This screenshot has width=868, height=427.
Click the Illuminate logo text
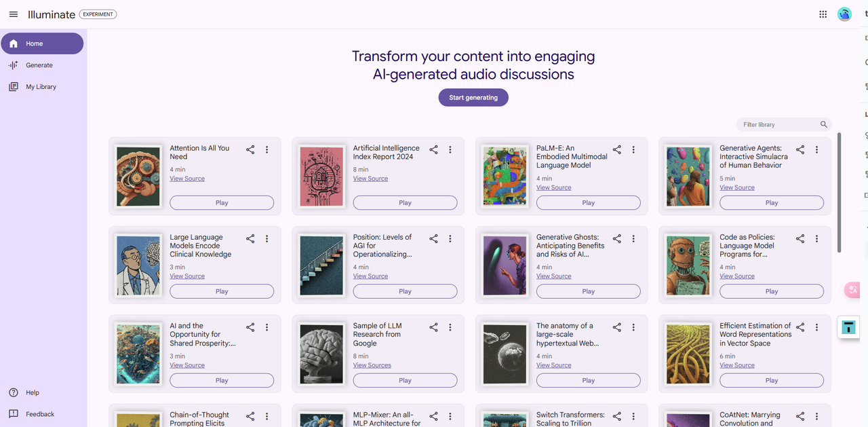coord(52,14)
